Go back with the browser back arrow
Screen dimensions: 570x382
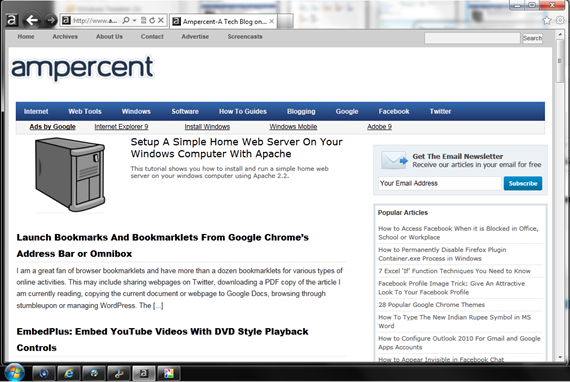point(32,20)
